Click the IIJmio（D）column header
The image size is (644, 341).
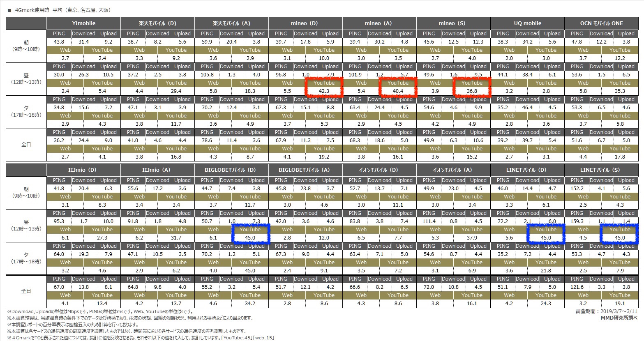[x=83, y=170]
